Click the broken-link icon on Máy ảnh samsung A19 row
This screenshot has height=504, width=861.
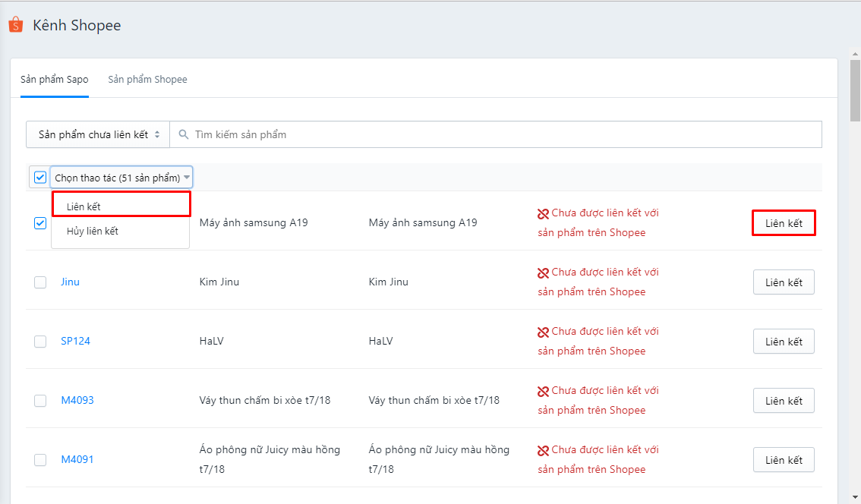[541, 212]
